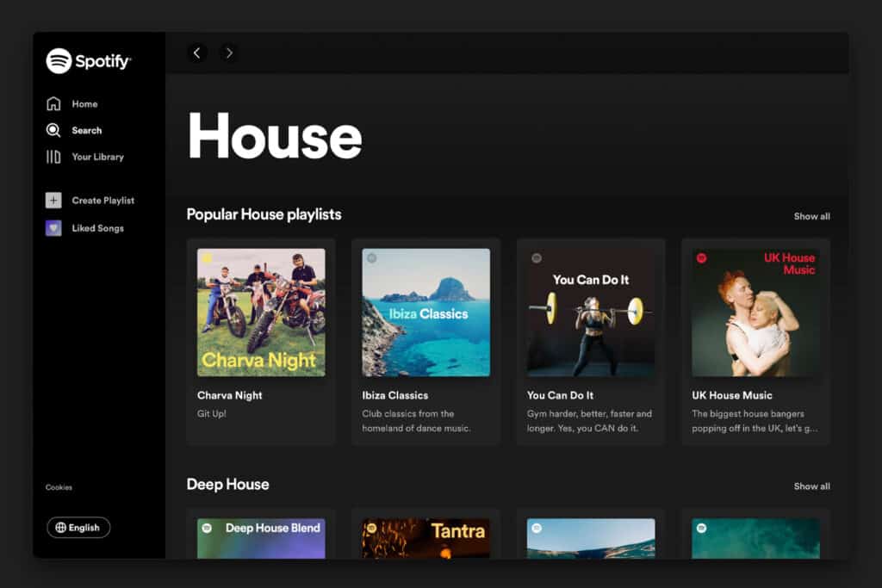Go back with the left arrow

197,53
